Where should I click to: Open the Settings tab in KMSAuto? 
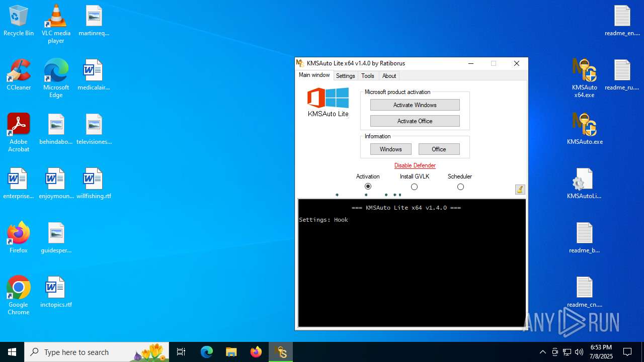click(x=345, y=76)
